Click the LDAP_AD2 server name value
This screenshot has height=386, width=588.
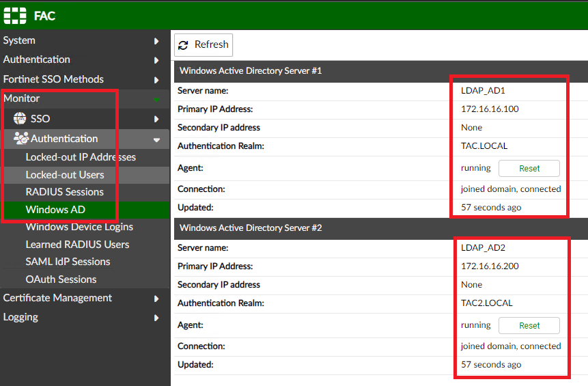483,248
